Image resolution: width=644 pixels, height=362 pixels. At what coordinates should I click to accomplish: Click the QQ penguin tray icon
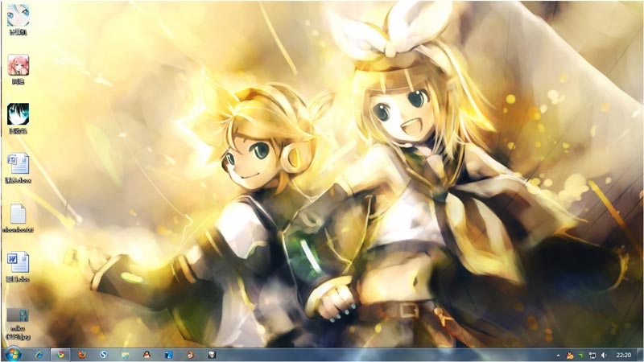tap(570, 356)
